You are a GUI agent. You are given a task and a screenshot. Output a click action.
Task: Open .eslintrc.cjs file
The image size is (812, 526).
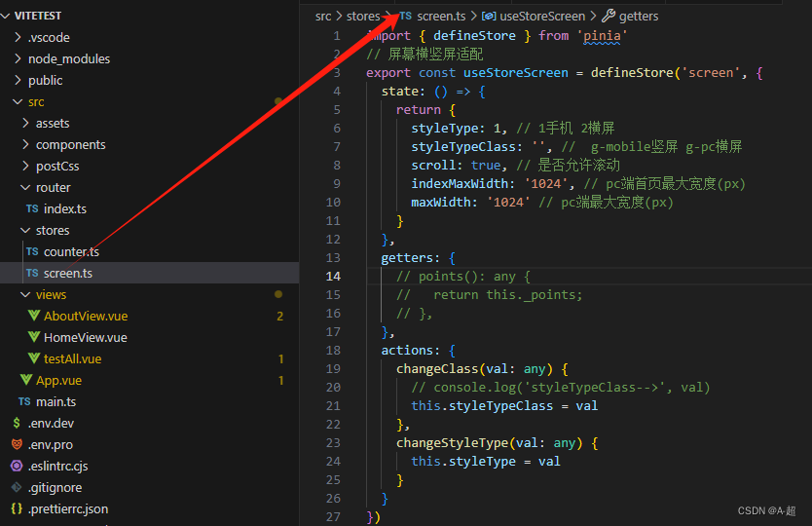[58, 466]
